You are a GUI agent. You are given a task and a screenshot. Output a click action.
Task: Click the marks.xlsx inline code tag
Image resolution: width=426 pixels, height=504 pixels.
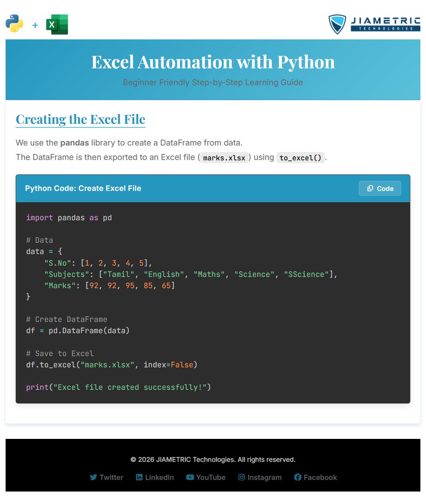224,158
